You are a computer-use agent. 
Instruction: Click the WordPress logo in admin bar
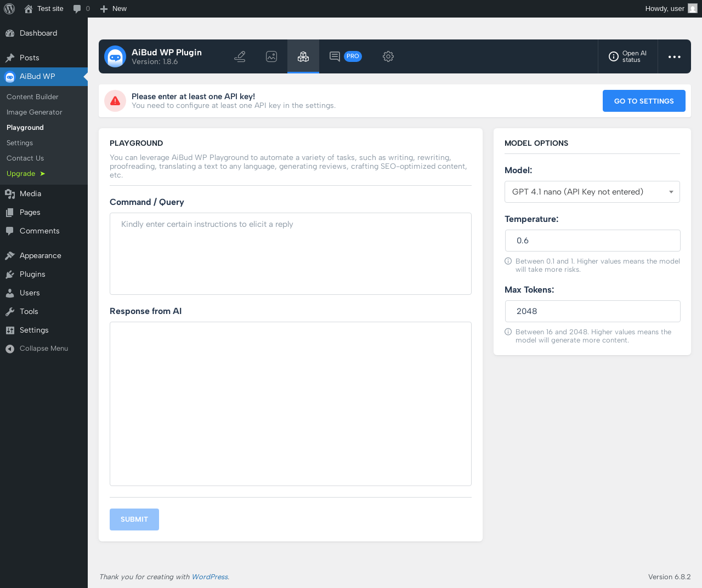pyautogui.click(x=9, y=9)
